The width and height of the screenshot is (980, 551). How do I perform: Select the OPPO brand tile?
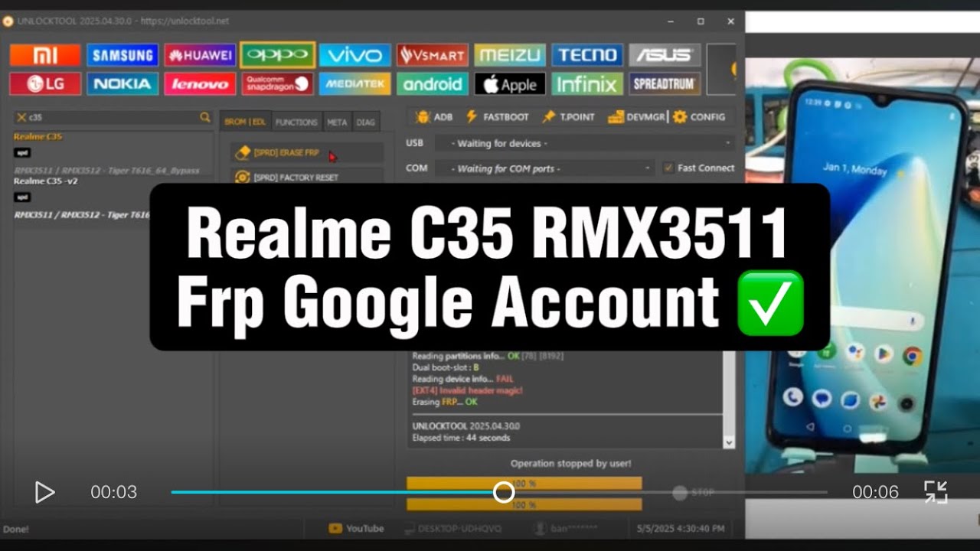[277, 55]
